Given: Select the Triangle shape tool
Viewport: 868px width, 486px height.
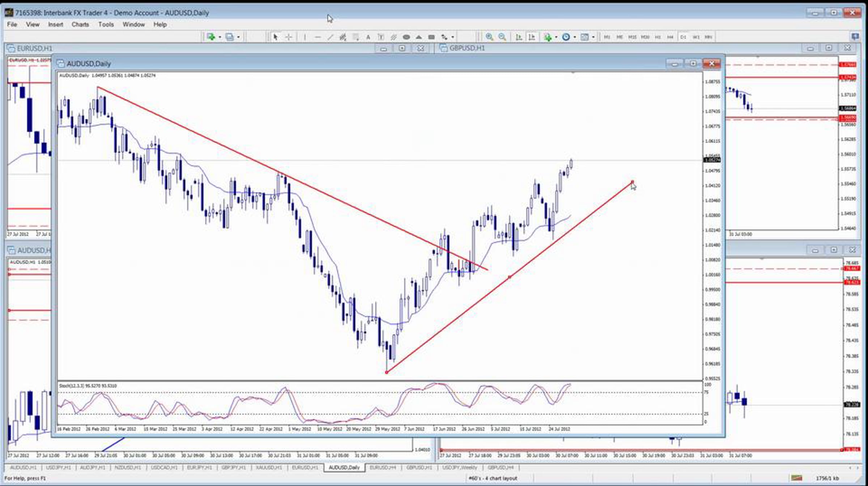Looking at the screenshot, I should [x=419, y=37].
